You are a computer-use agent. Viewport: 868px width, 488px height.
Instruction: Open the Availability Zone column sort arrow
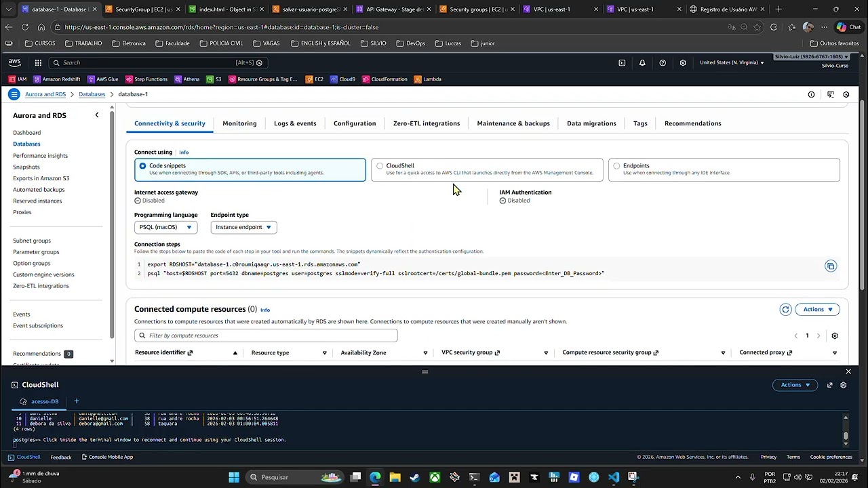tap(425, 353)
